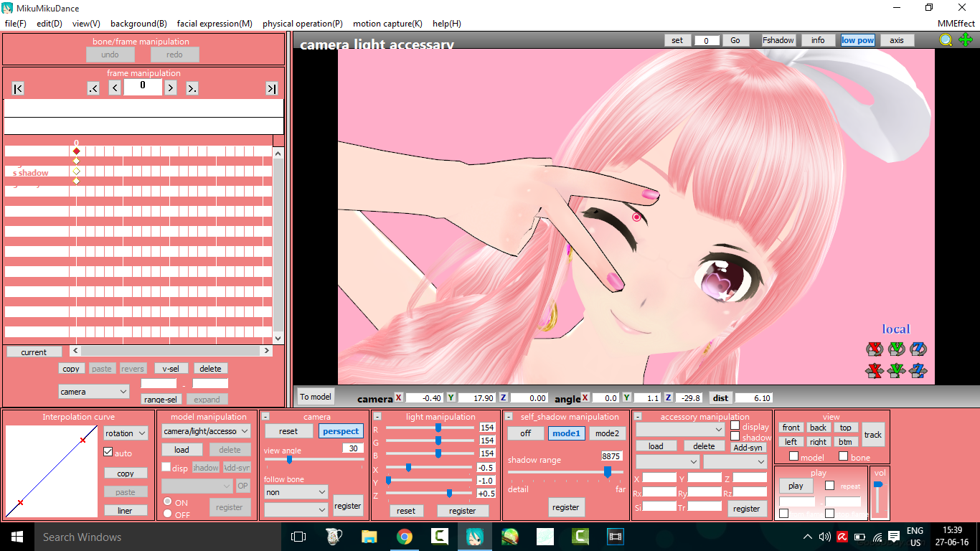
Task: Select the local Z-axis rotation icon
Action: tap(919, 348)
